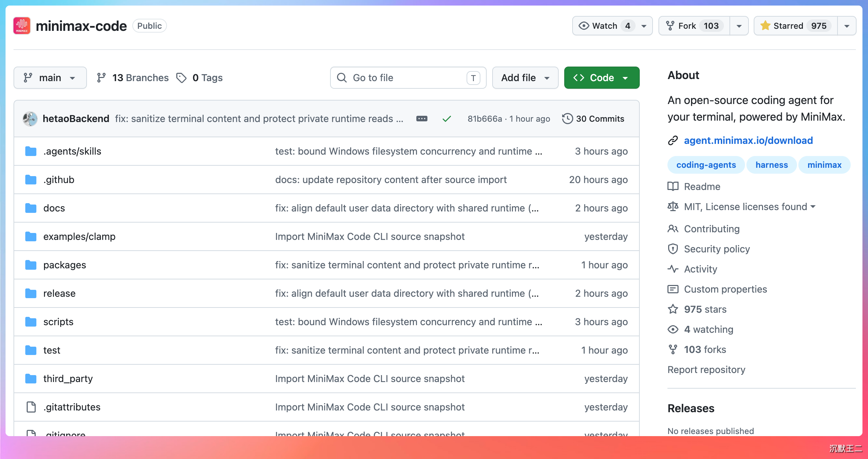Open agent.minimax.io/download link
Screen dimensions: 868x459
(x=748, y=140)
